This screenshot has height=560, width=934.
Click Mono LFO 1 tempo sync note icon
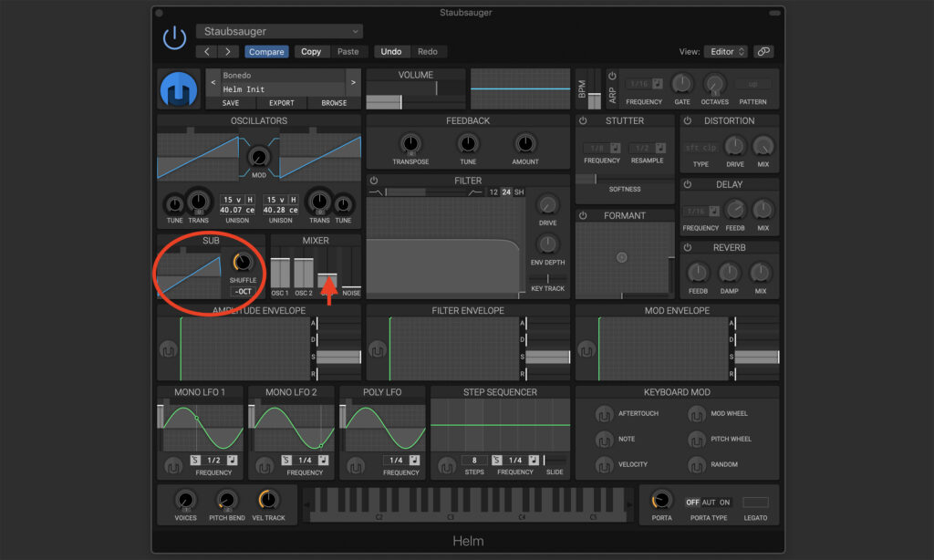232,460
